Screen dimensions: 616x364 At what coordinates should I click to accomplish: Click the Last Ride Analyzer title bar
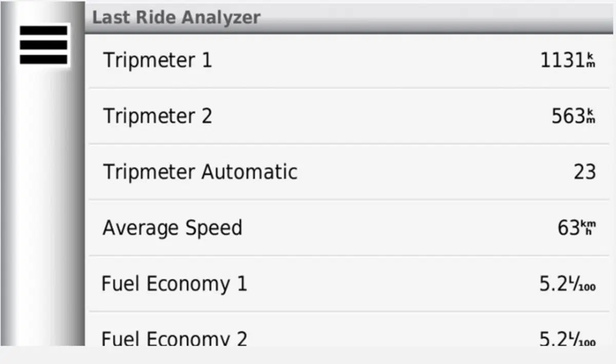coord(350,17)
